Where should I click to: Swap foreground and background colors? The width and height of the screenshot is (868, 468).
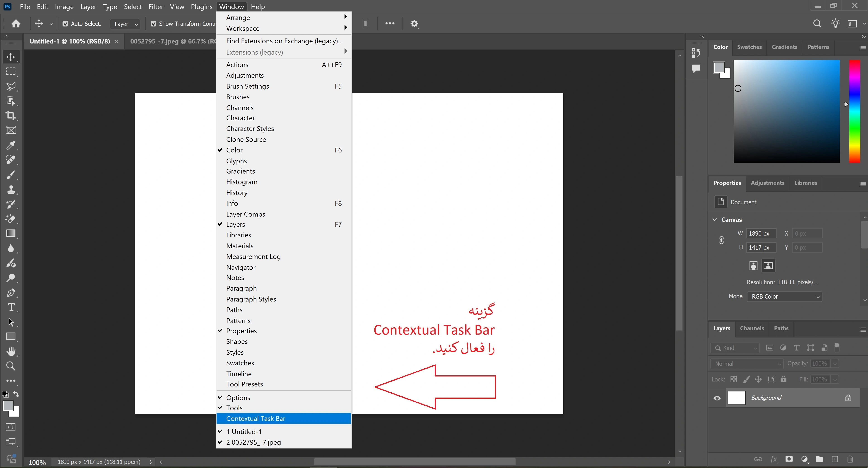coord(16,394)
